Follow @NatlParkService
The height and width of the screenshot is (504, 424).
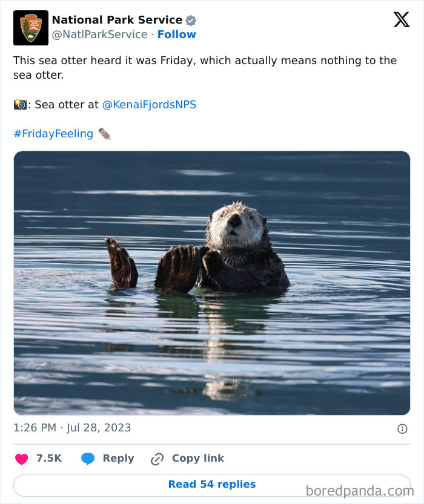pos(177,34)
